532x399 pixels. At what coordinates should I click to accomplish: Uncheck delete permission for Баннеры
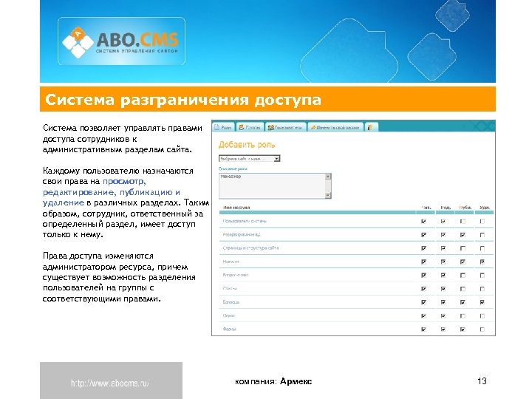tap(482, 302)
